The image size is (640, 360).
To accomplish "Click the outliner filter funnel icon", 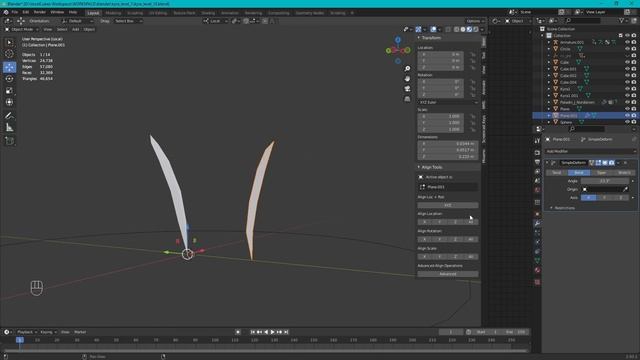I will pyautogui.click(x=622, y=20).
